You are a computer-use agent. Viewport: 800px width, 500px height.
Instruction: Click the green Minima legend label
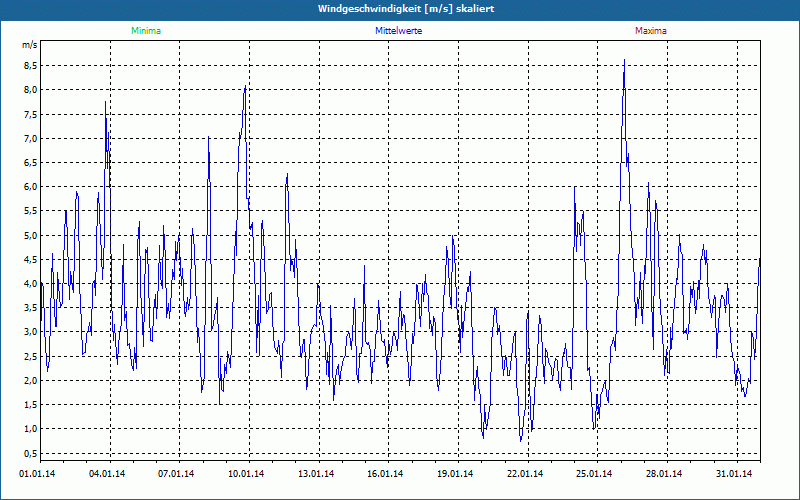[146, 31]
